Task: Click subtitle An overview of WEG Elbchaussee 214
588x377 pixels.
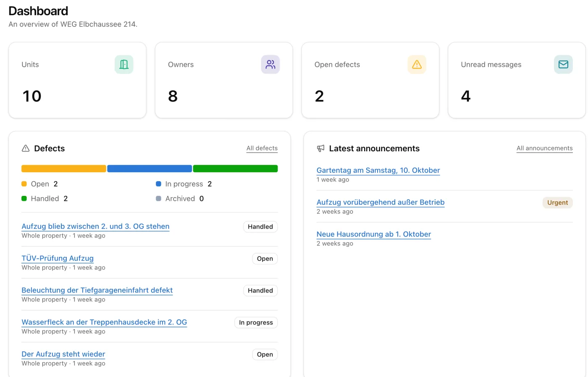Action: tap(73, 24)
